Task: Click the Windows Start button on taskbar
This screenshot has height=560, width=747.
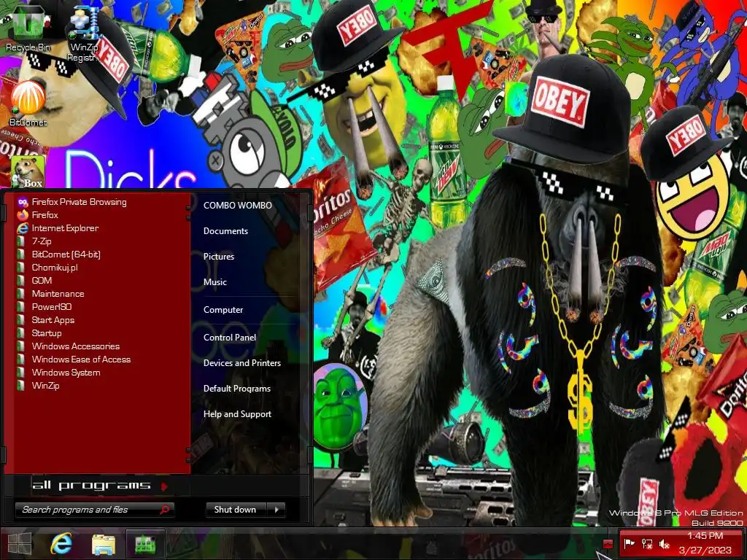Action: [x=20, y=544]
